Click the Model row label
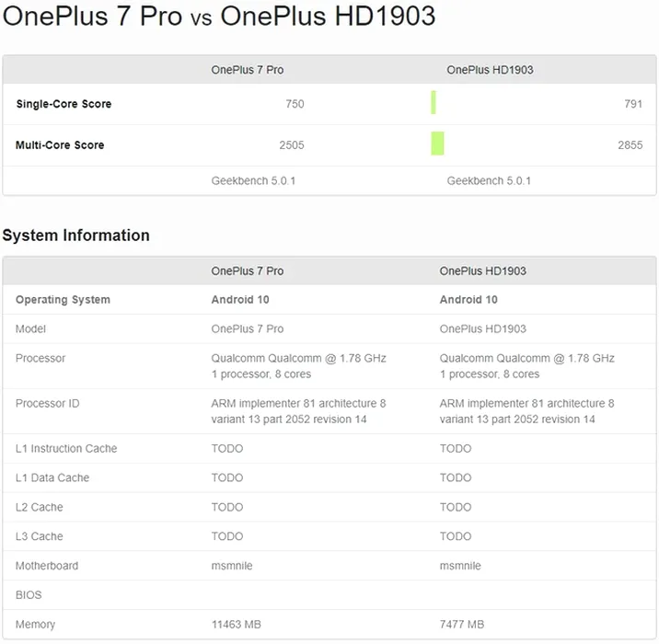 coord(30,329)
